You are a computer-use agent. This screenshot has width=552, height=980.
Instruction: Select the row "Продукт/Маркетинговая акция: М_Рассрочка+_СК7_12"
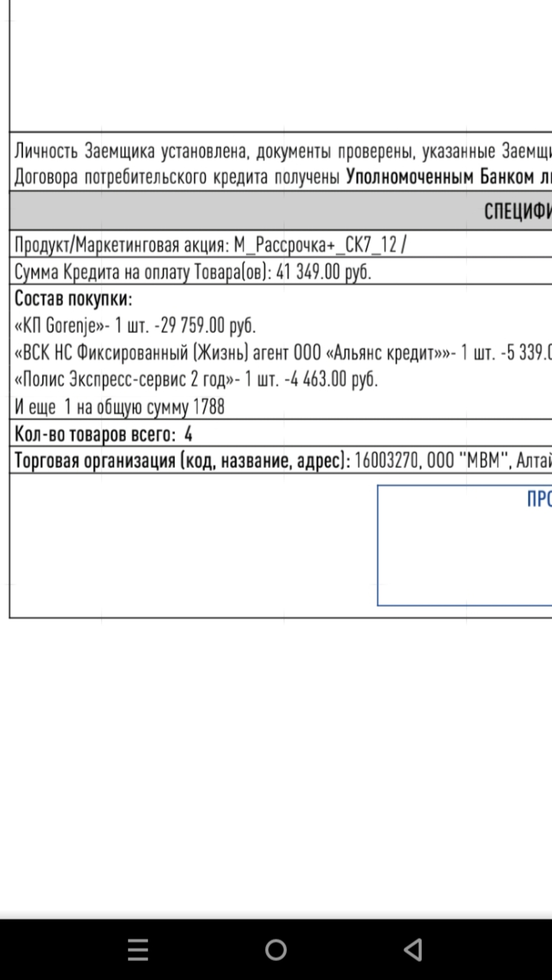point(281,244)
